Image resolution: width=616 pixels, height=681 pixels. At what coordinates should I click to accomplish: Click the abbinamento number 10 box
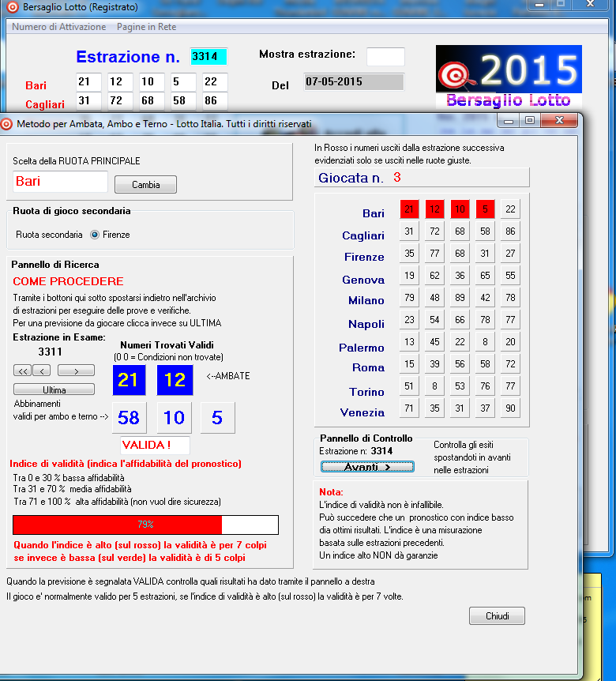tap(174, 418)
